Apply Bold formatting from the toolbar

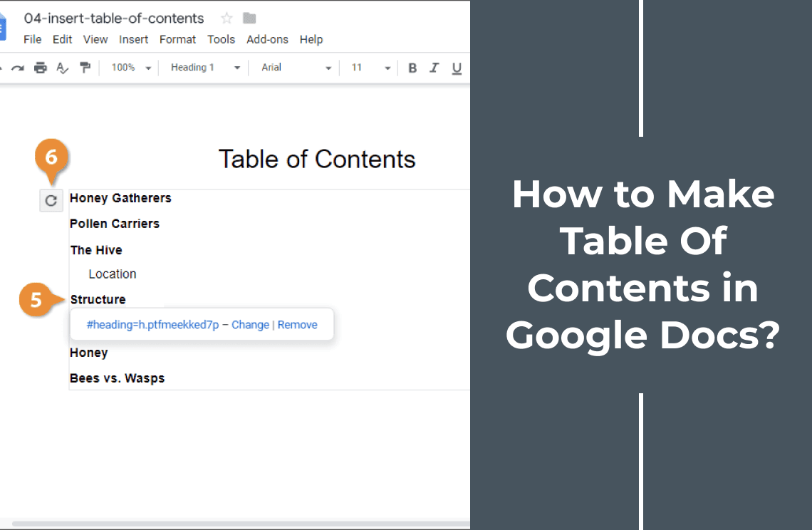412,68
